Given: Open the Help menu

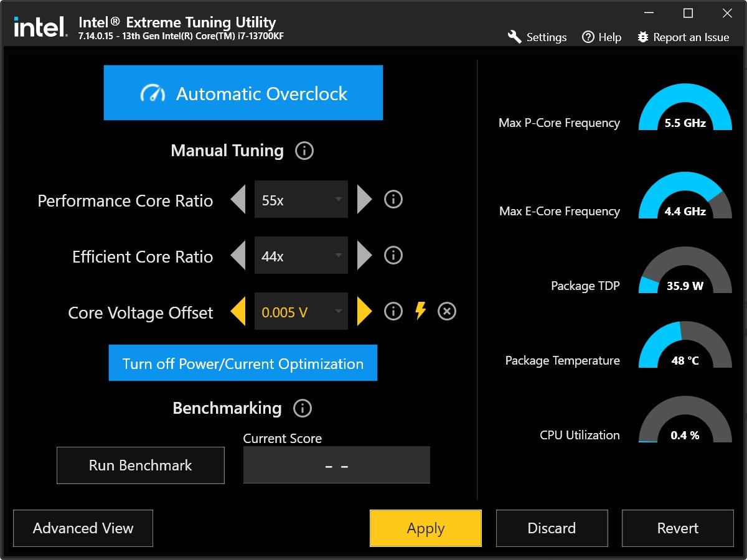Looking at the screenshot, I should click(x=601, y=37).
